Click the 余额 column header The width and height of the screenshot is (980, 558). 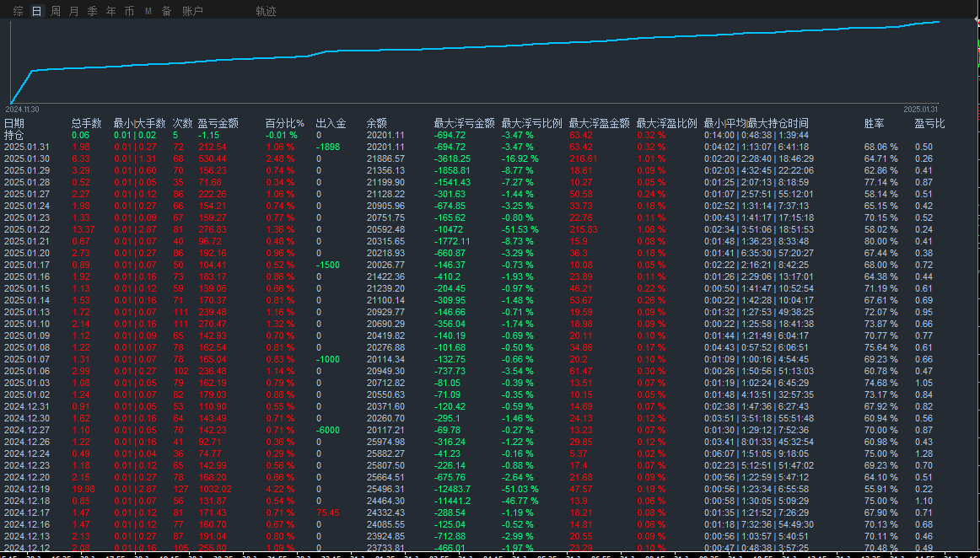pos(376,123)
